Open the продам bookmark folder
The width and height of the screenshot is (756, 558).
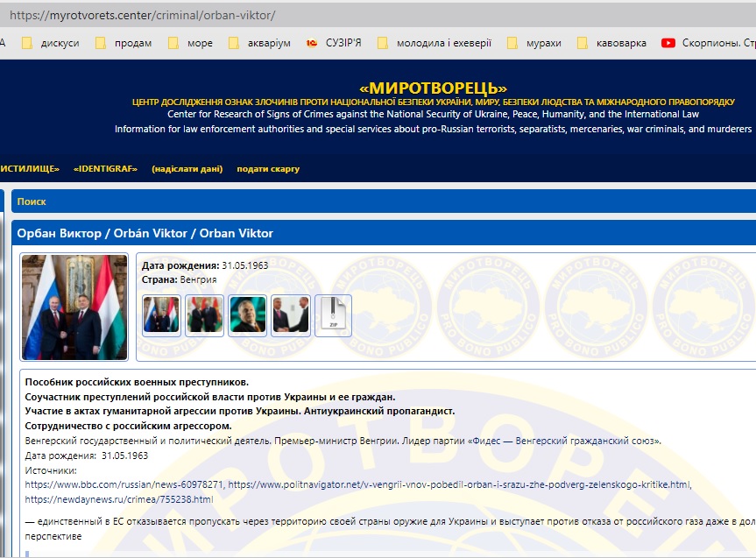tap(124, 44)
